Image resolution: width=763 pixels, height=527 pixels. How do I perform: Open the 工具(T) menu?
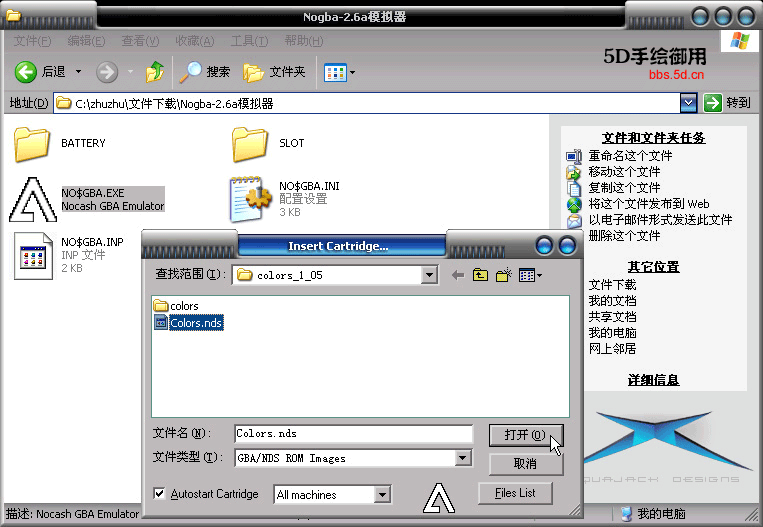(x=249, y=41)
